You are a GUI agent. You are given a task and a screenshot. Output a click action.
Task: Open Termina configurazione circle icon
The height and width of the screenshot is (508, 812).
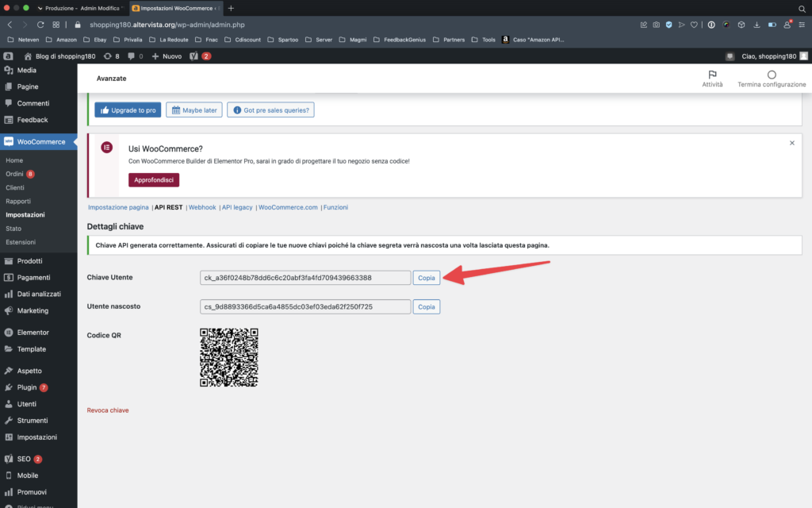[772, 75]
